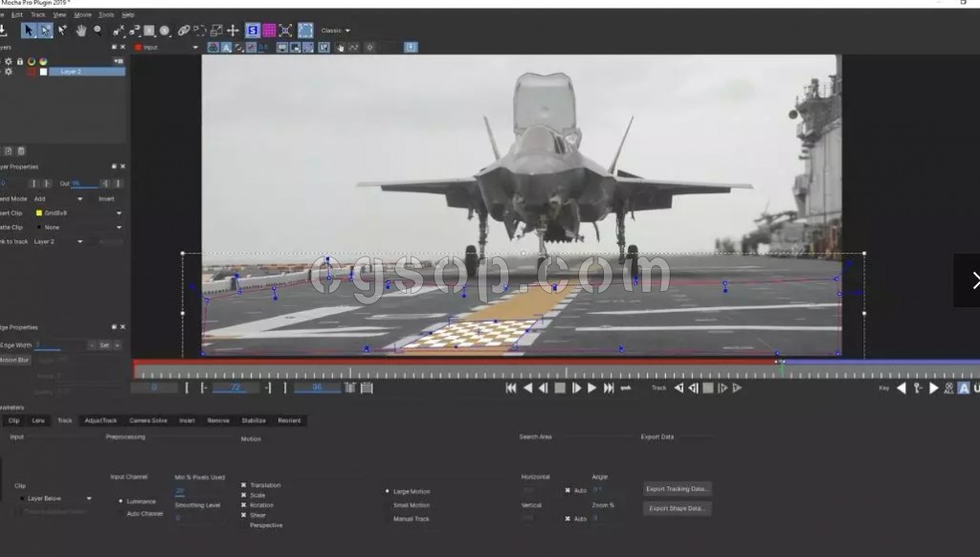
Task: Switch to the Camera Solve tab
Action: tap(148, 421)
